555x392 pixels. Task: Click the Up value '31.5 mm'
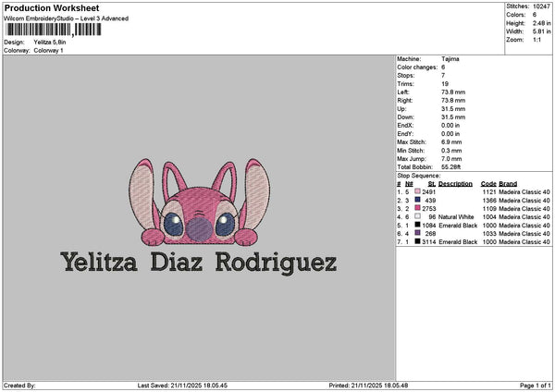click(x=453, y=109)
